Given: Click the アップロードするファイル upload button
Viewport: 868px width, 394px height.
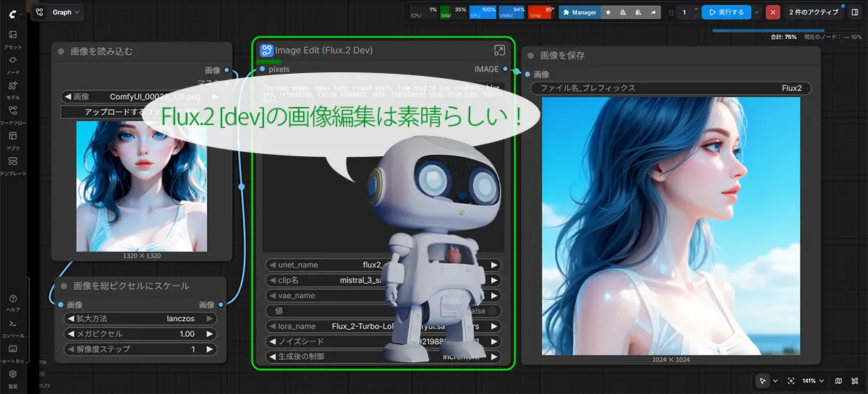Looking at the screenshot, I should tap(142, 112).
